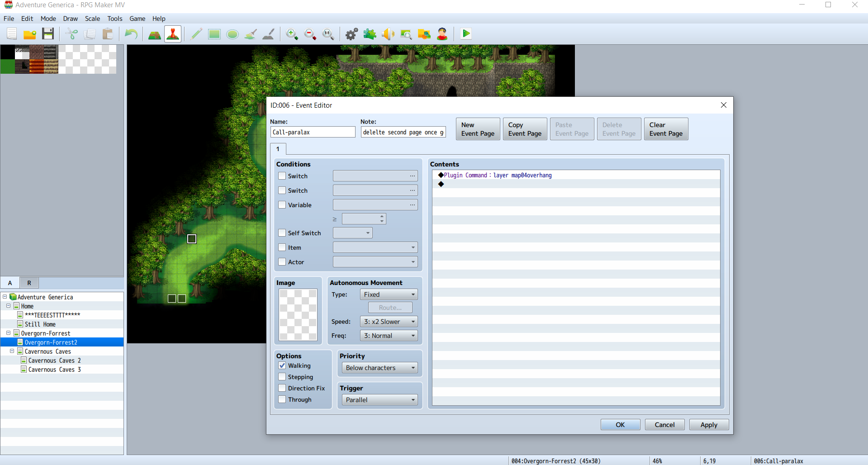Screen dimensions: 868x465
Task: Select the Rectangle drawing tool
Action: (x=214, y=34)
